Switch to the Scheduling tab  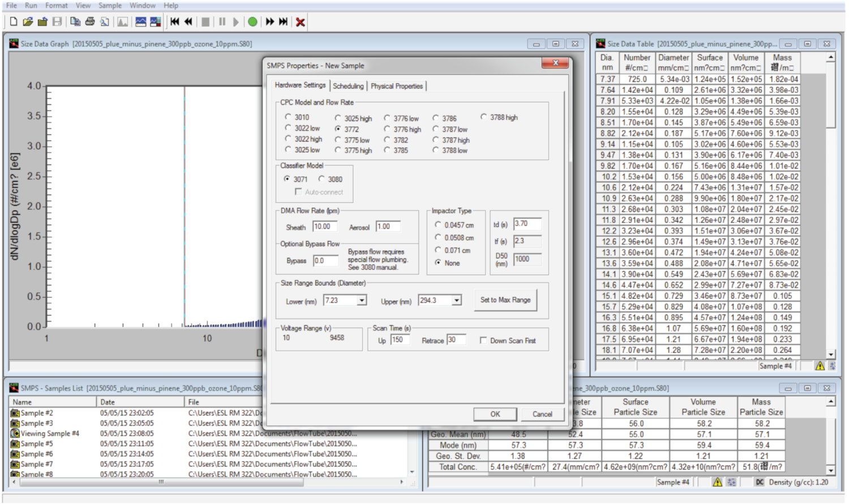(348, 86)
